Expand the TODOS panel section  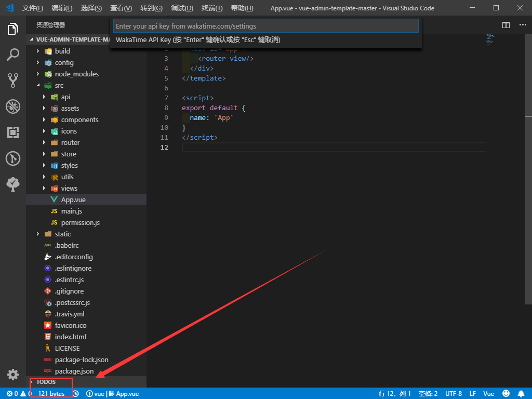point(86,382)
